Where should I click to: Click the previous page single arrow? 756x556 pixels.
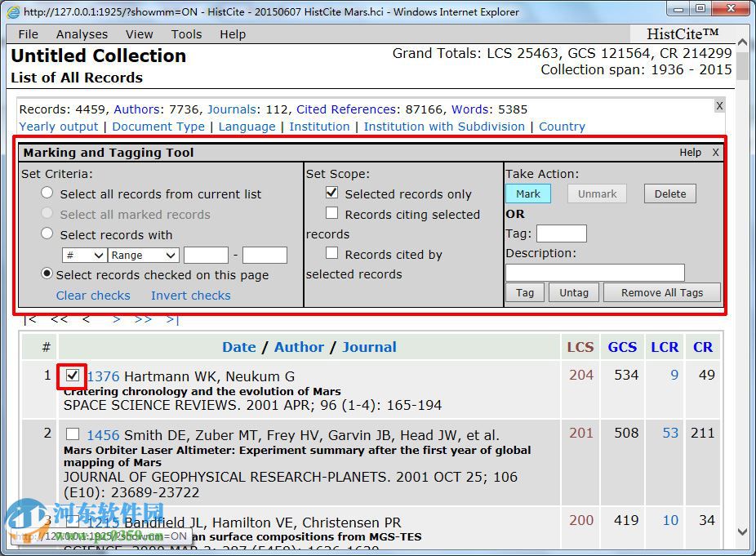pyautogui.click(x=86, y=319)
